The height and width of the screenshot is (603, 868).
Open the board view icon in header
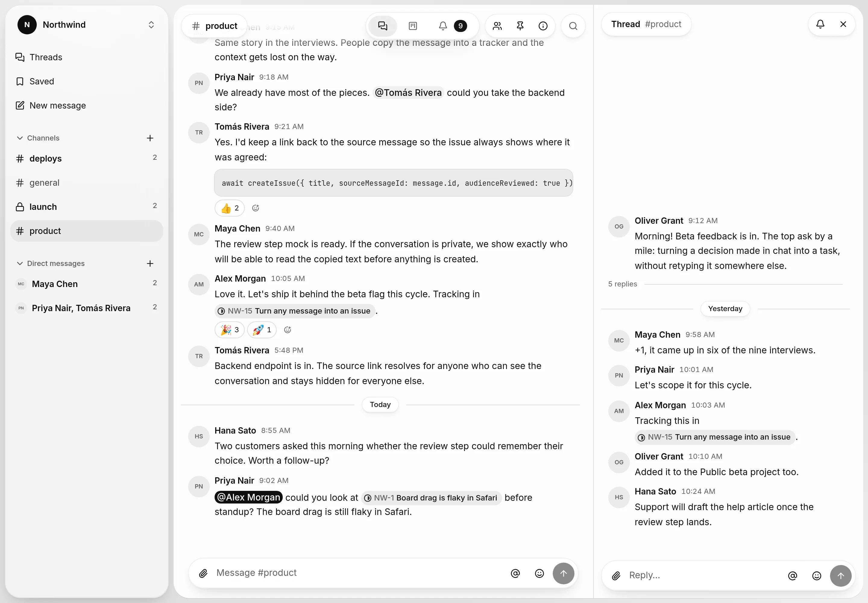pos(413,26)
